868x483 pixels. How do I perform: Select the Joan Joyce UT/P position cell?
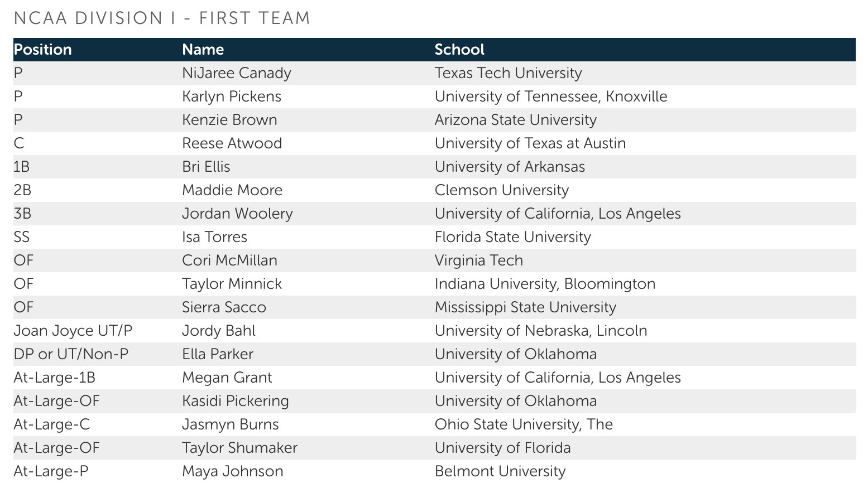[73, 331]
